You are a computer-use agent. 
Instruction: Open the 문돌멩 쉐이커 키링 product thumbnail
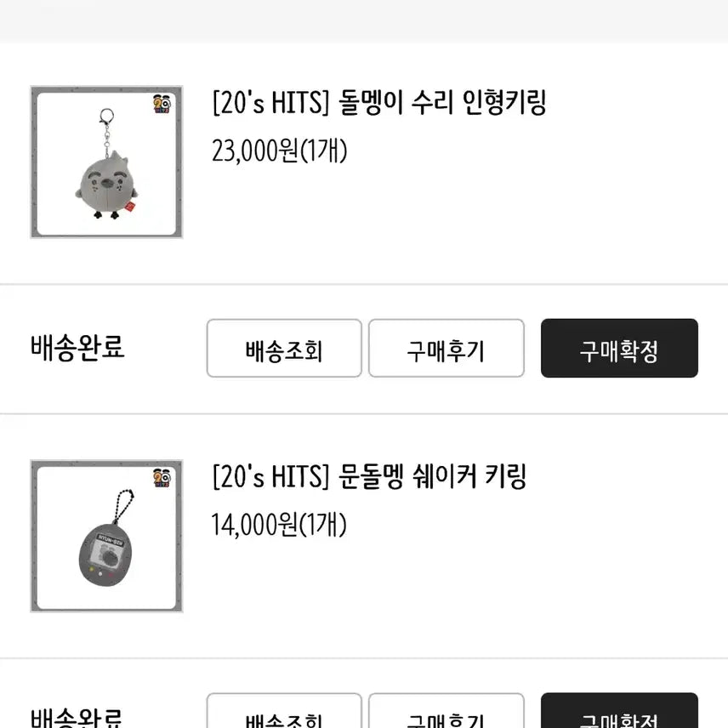[x=106, y=534]
